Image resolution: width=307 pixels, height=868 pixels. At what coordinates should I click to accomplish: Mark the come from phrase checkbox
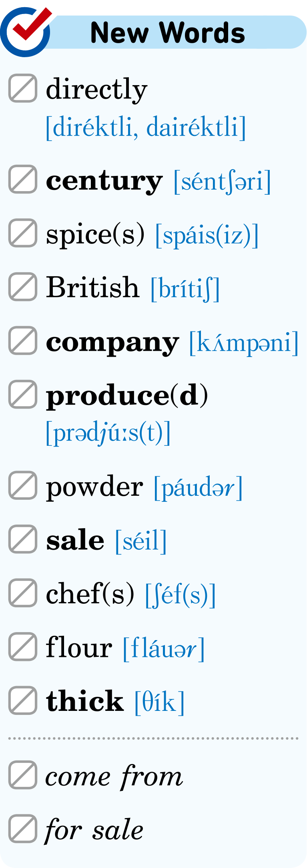(23, 775)
